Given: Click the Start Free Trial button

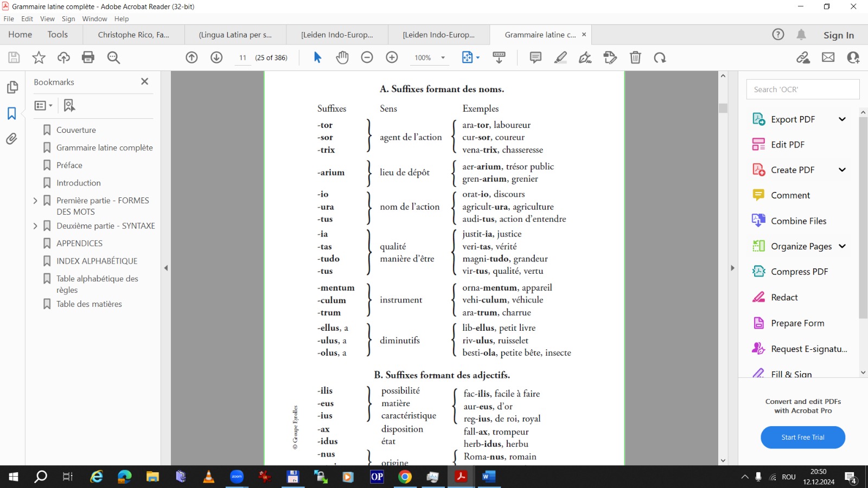Looking at the screenshot, I should point(803,438).
